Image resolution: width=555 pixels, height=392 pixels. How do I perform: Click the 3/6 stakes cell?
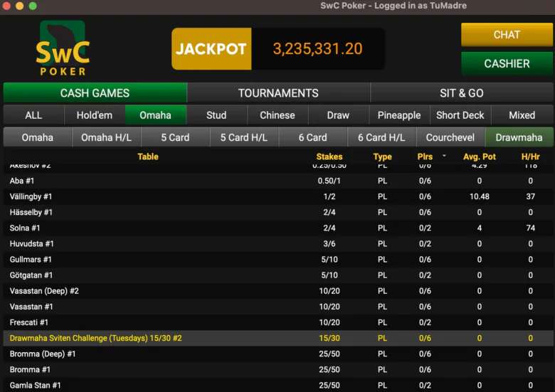pos(329,244)
